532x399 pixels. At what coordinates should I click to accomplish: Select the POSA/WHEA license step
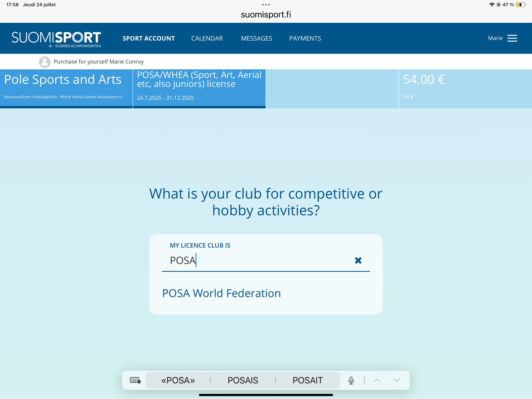pyautogui.click(x=199, y=89)
